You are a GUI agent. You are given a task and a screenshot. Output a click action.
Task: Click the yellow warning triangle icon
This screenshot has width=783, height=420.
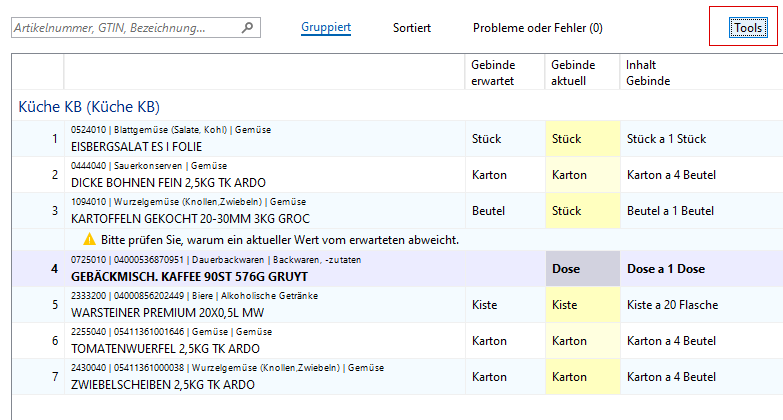[89, 239]
